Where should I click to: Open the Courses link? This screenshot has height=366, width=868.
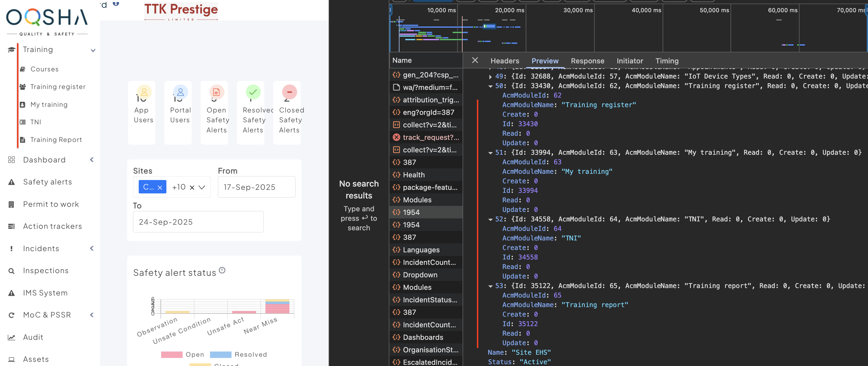tap(44, 69)
